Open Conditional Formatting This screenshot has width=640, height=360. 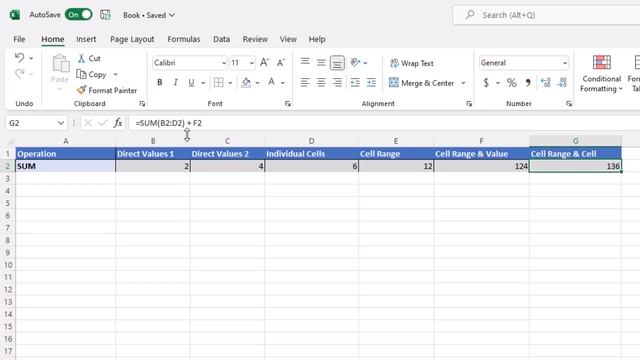click(601, 74)
